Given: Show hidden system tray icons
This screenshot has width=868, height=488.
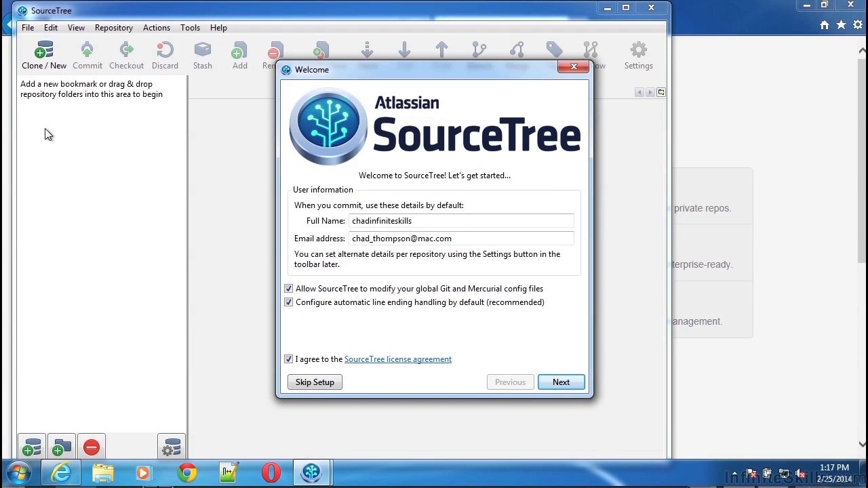Looking at the screenshot, I should [734, 474].
